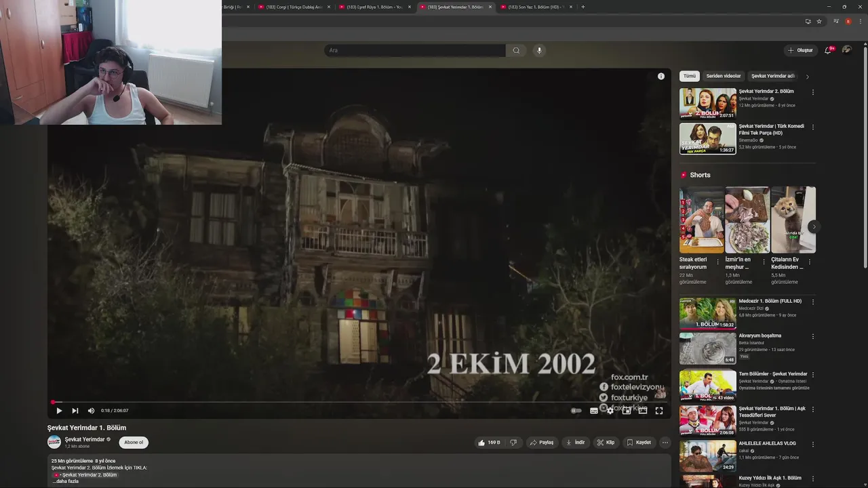This screenshot has width=868, height=488.
Task: Open player settings gear
Action: [610, 411]
